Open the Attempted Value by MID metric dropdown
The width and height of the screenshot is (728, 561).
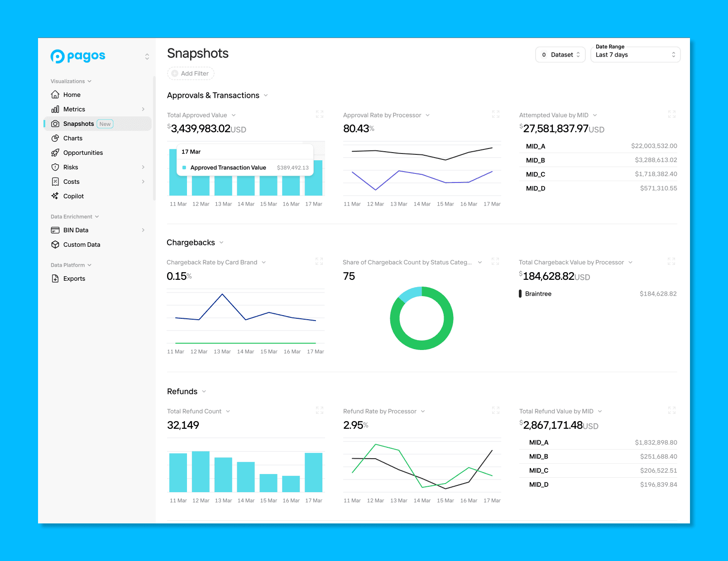point(595,115)
